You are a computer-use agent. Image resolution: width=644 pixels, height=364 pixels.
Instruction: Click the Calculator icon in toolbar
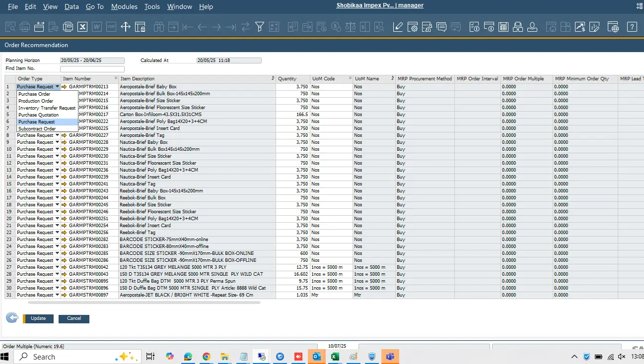tap(504, 27)
